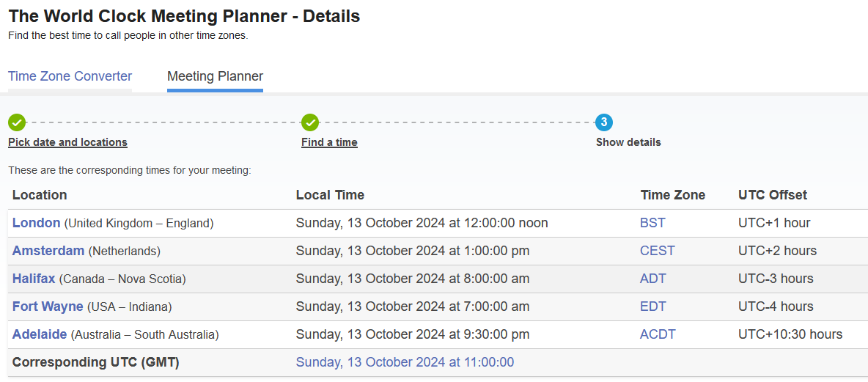Open the London location link
Image resolution: width=868 pixels, height=382 pixels.
36,223
